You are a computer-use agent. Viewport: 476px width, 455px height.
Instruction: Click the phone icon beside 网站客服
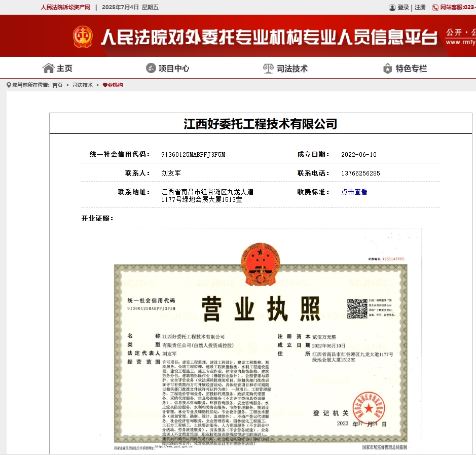435,7
